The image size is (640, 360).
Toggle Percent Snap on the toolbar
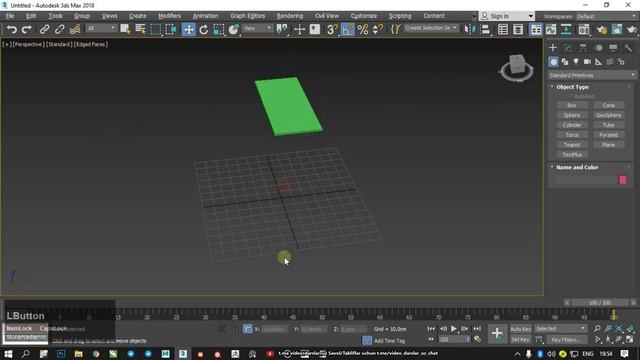pos(363,29)
